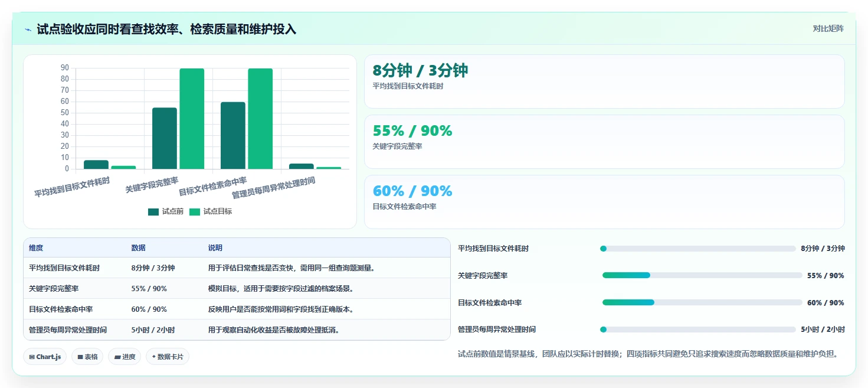Image resolution: width=868 pixels, height=388 pixels.
Task: Click the 试点前 bar for 目标文件检索命中率
Action: pyautogui.click(x=233, y=135)
